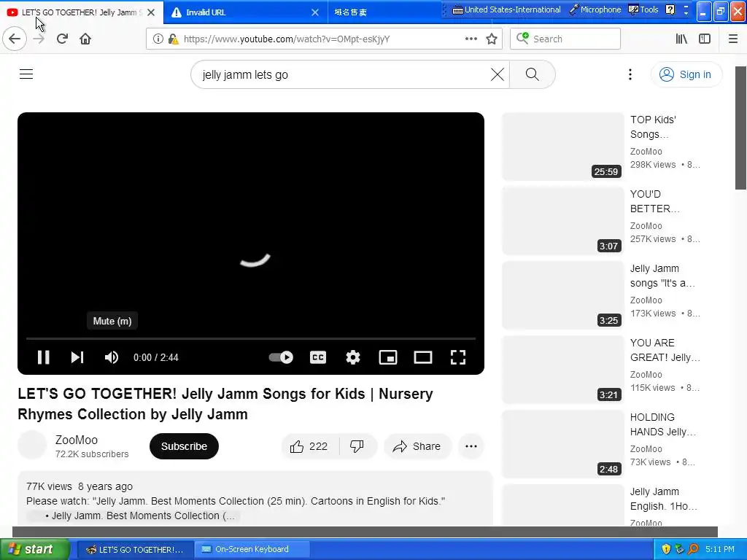This screenshot has height=560, width=747.
Task: Bookmark this page with the star
Action: [x=492, y=39]
